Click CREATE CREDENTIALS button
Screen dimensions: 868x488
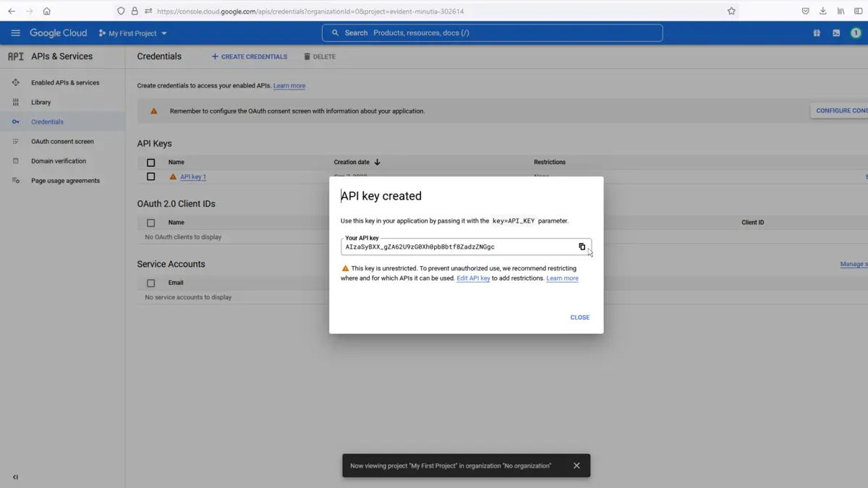249,56
